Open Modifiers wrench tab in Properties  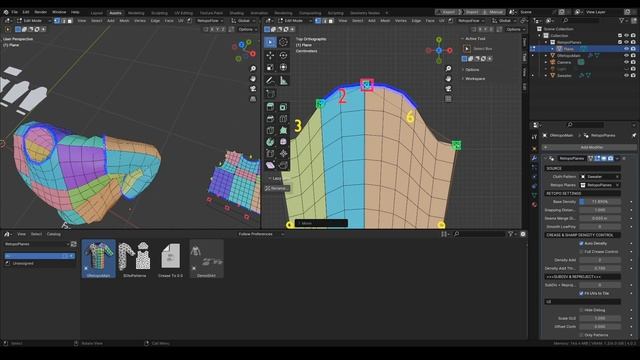pos(534,158)
